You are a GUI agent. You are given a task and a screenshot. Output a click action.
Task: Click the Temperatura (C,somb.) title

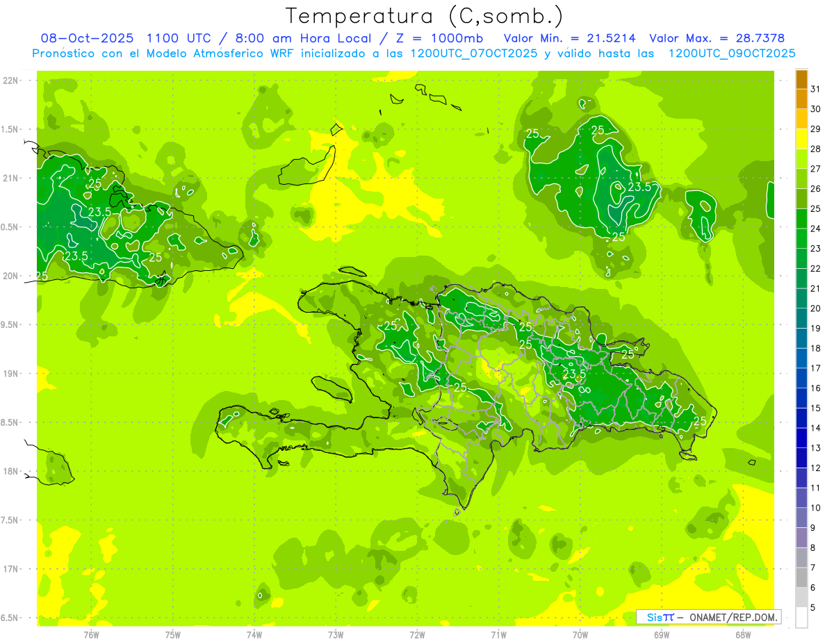[424, 15]
